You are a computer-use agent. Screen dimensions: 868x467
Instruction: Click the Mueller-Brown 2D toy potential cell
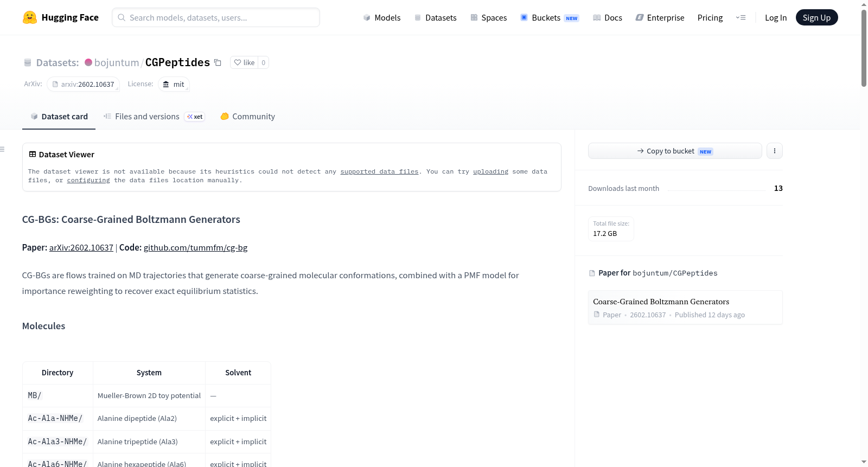coord(149,395)
